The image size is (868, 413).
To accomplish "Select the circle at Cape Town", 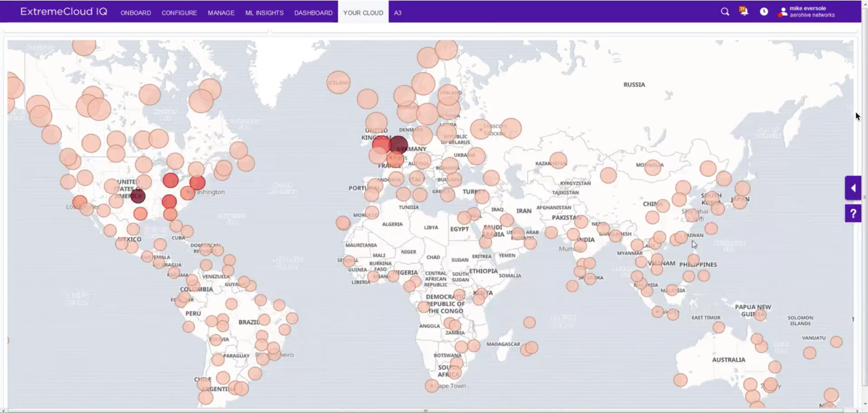I will (x=432, y=385).
